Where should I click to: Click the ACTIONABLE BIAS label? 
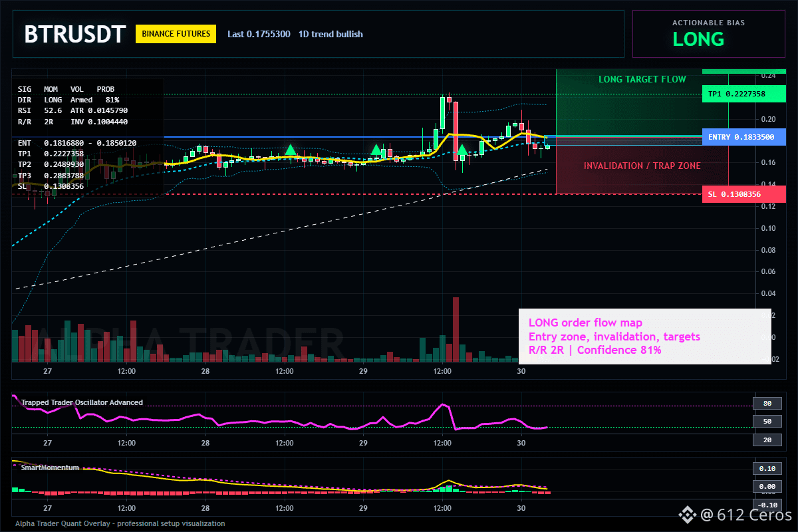pos(708,23)
